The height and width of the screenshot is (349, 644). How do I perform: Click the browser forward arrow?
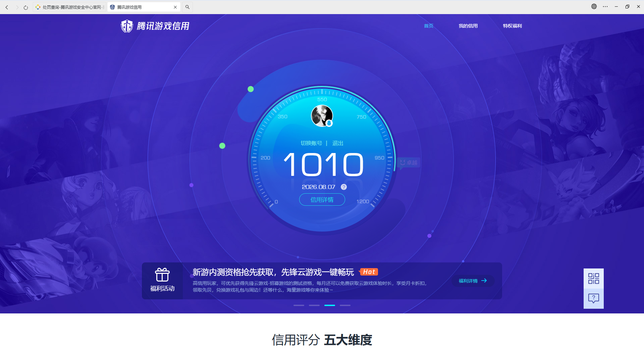tap(17, 7)
